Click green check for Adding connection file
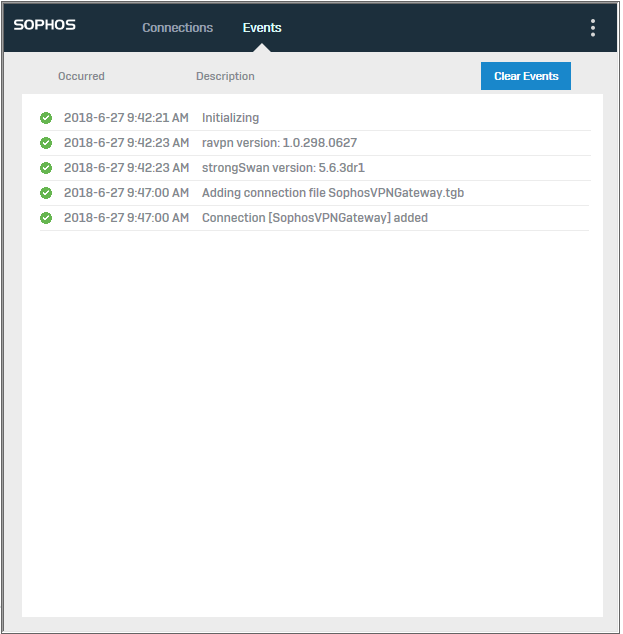 [46, 193]
